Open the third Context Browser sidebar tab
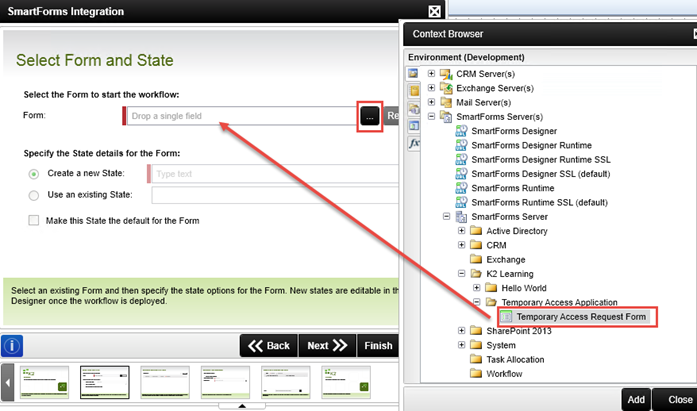697x411 pixels. (x=413, y=109)
